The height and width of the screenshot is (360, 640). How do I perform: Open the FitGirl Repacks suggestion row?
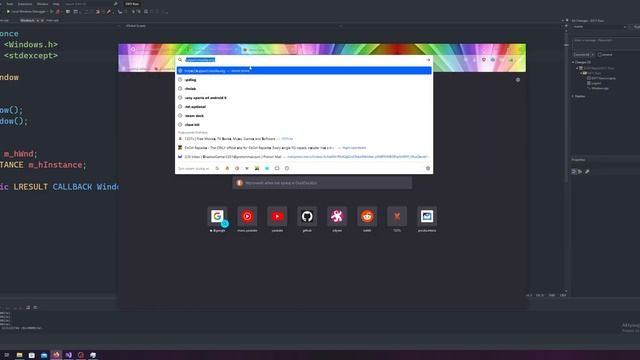(x=304, y=148)
